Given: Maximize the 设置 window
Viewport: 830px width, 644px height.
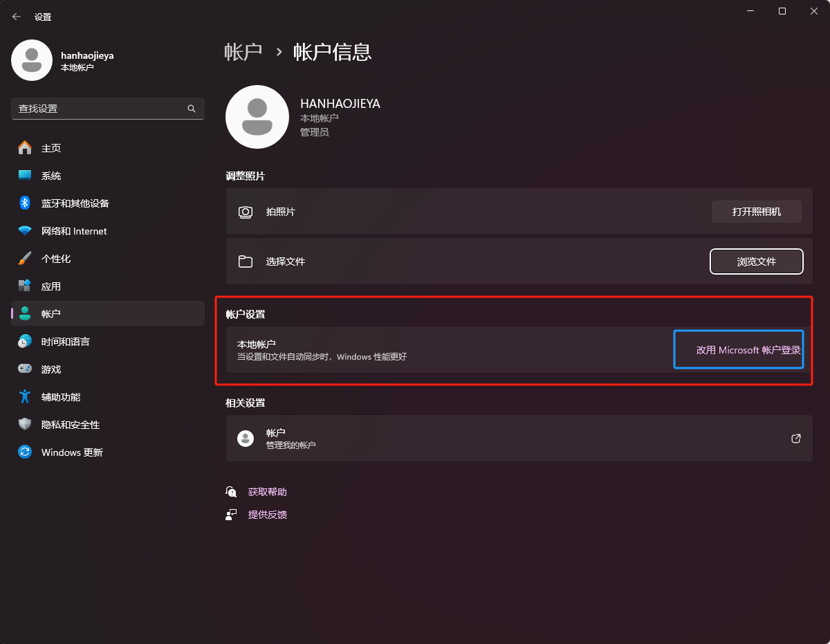Looking at the screenshot, I should point(782,11).
